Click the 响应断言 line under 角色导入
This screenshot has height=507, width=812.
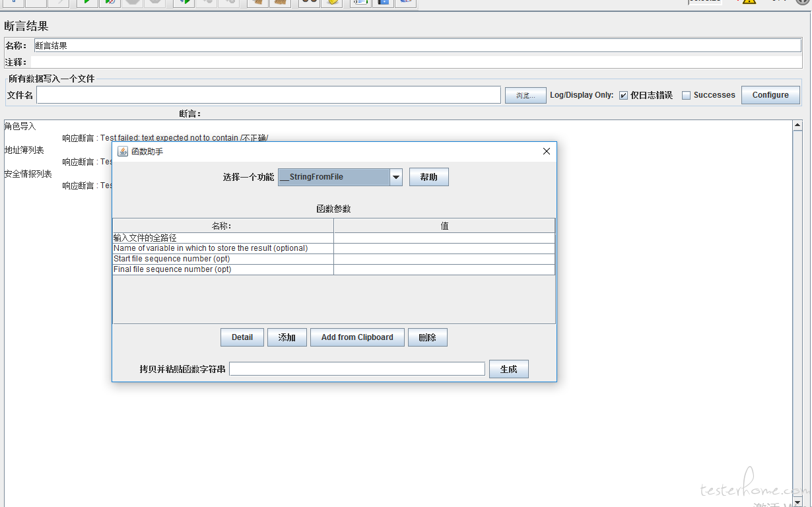(x=166, y=138)
